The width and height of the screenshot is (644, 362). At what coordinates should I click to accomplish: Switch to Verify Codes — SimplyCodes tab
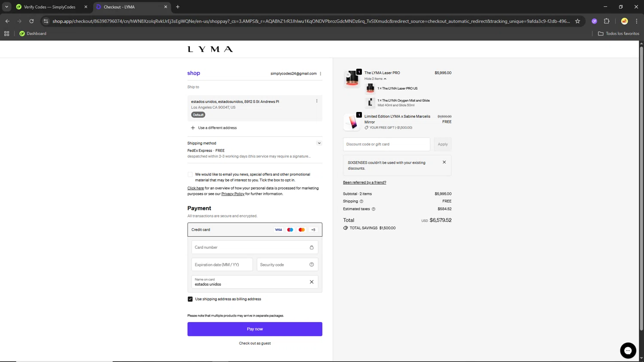click(x=51, y=7)
